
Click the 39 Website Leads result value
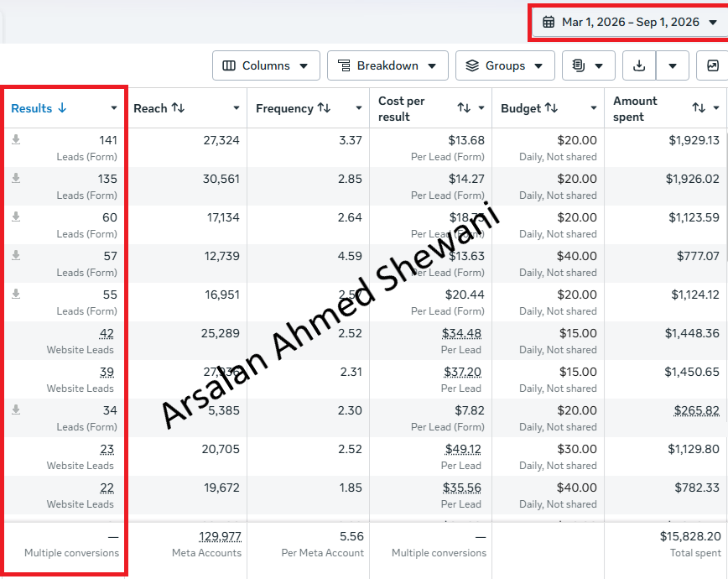[107, 373]
